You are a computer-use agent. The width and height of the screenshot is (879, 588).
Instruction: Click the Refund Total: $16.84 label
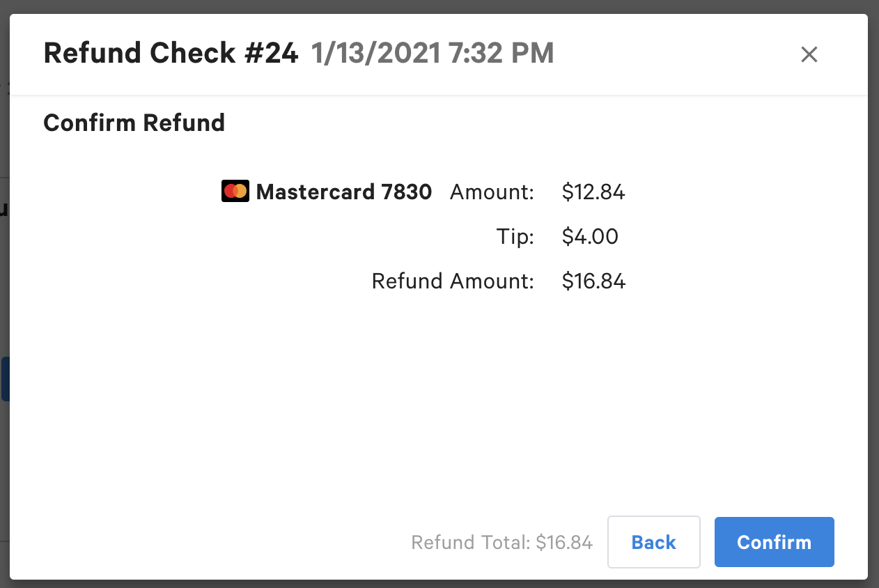501,542
